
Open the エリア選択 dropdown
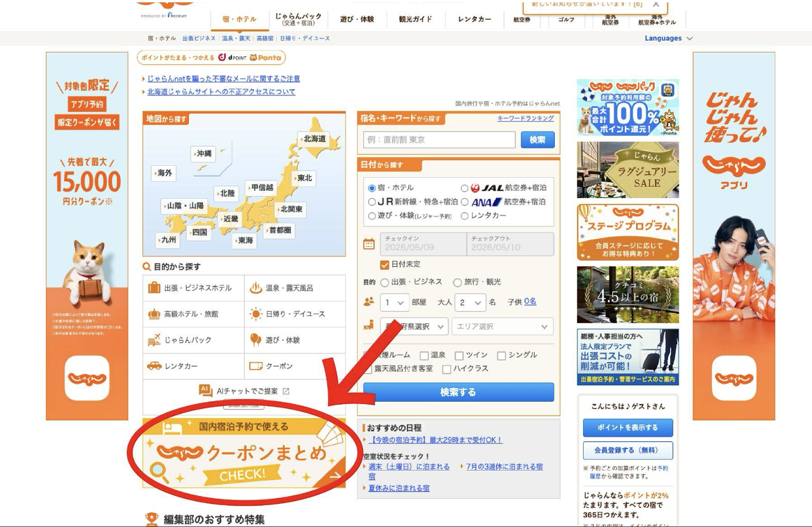coord(502,326)
